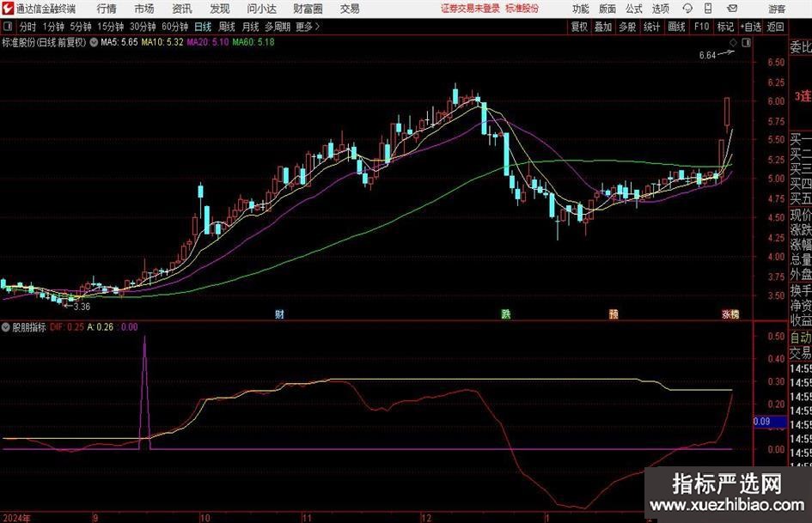Open the 版面 menu
This screenshot has width=812, height=523.
pyautogui.click(x=607, y=9)
